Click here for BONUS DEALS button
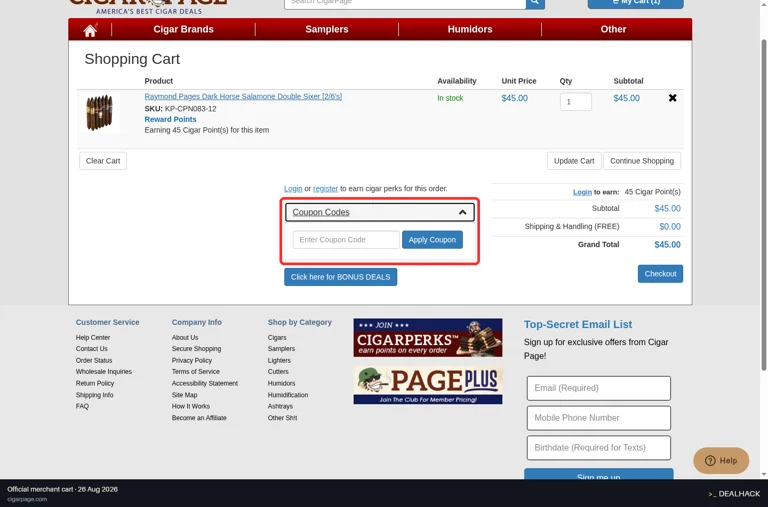The image size is (768, 507). tap(340, 277)
